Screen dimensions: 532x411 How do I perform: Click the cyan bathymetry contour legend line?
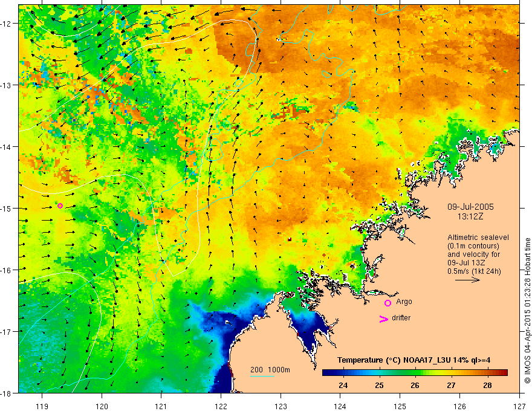[x=262, y=376]
